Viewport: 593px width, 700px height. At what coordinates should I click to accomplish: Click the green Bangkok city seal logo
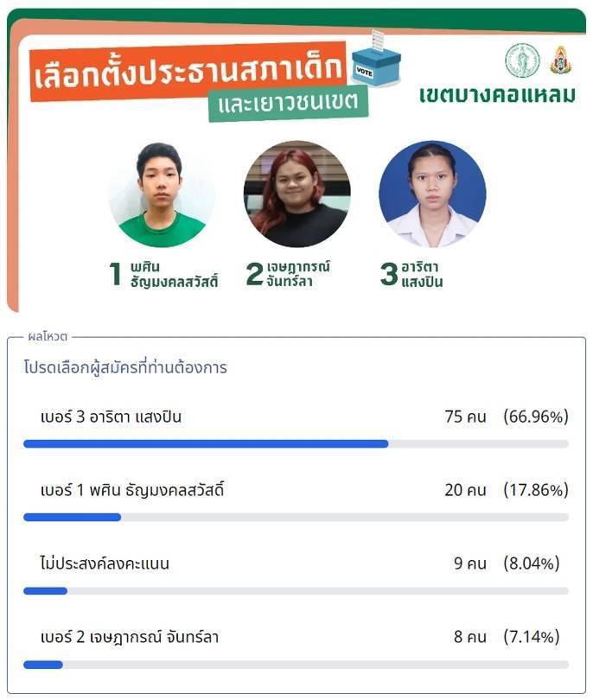pos(522,60)
